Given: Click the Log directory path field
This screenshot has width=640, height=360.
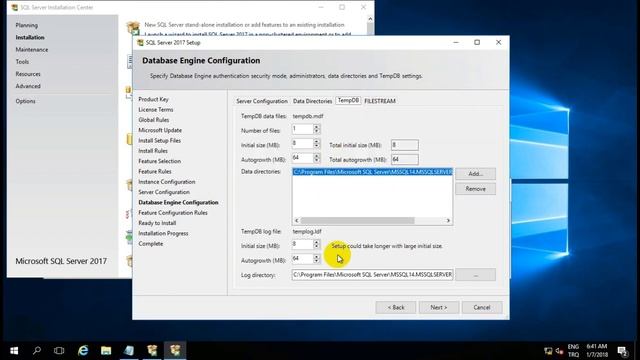Looking at the screenshot, I should point(372,275).
